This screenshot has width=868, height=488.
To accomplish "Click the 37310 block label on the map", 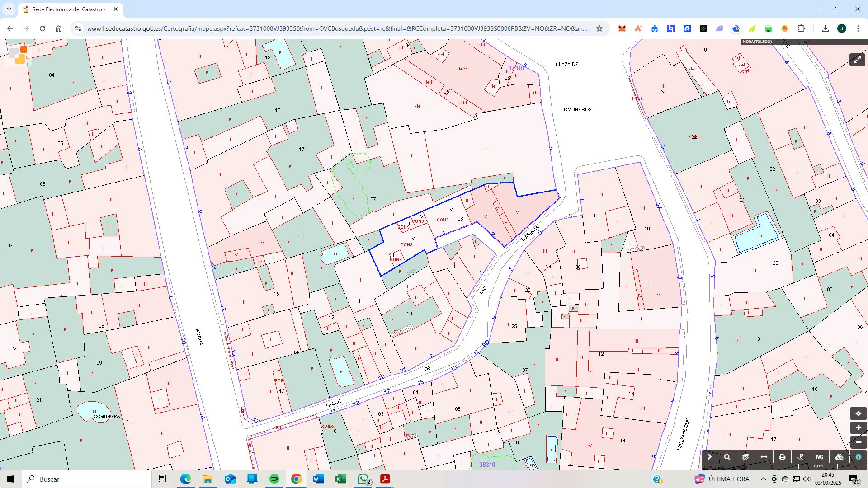I will pyautogui.click(x=516, y=68).
